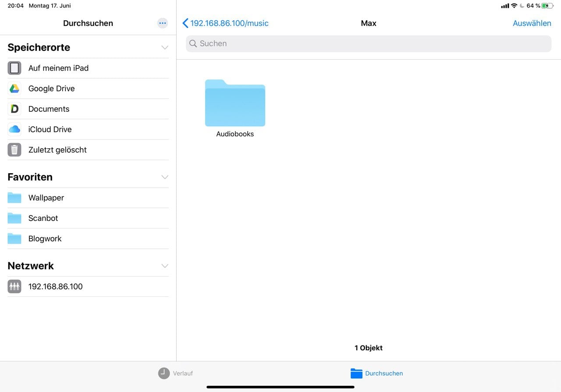Tap the Do Not Disturb moon icon

click(x=522, y=6)
